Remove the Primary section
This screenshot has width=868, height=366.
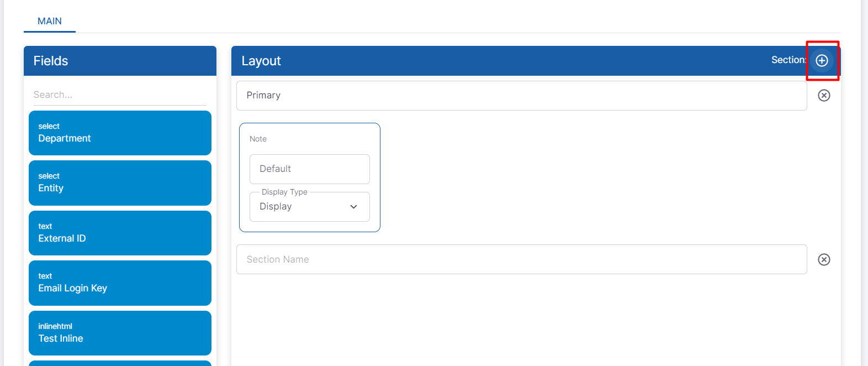[x=824, y=96]
